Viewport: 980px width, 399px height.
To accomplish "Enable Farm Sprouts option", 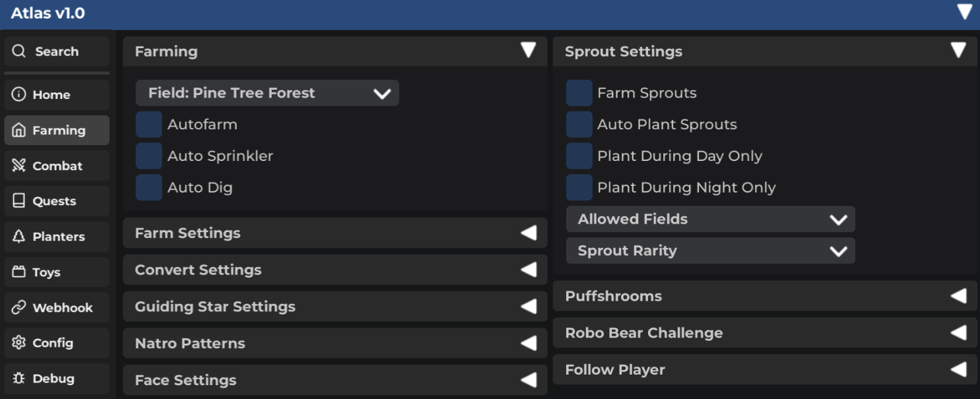I will [x=579, y=93].
